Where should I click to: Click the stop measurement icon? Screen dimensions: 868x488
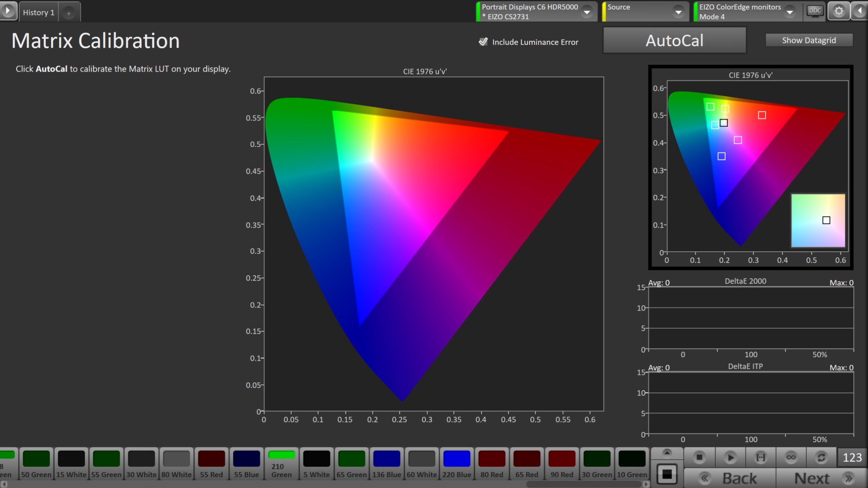point(699,457)
